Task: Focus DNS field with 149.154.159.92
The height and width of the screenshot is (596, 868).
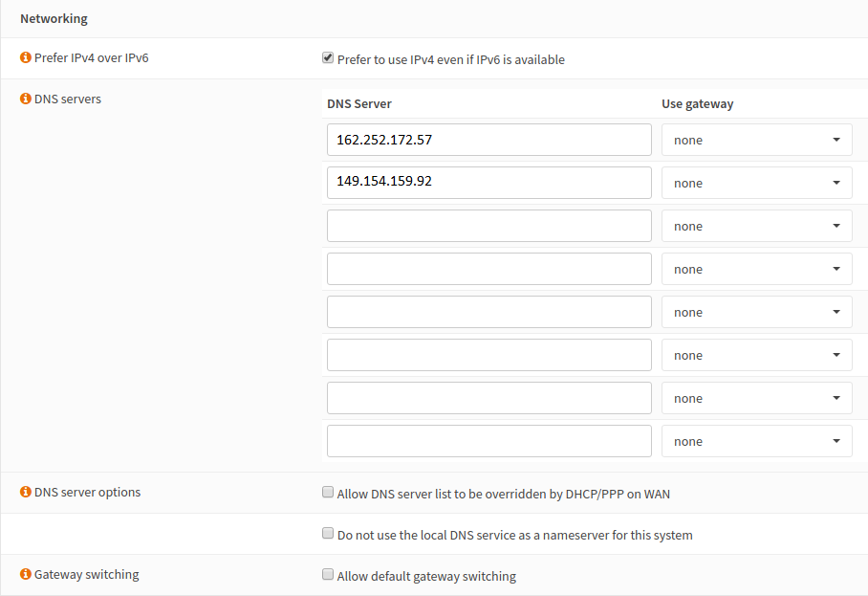Action: click(488, 183)
